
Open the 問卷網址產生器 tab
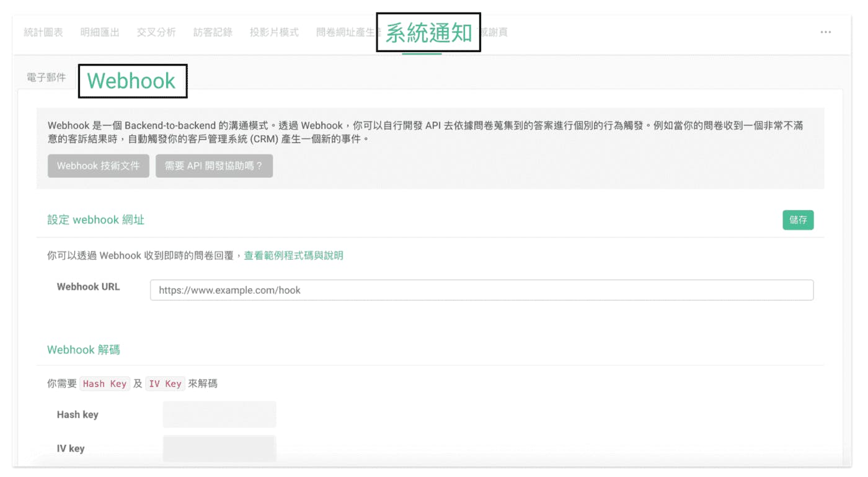pos(345,32)
